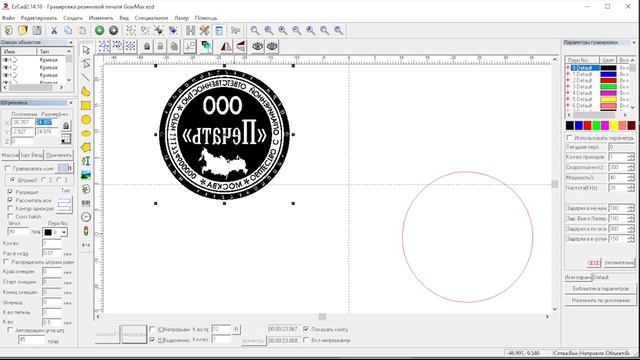The width and height of the screenshot is (640, 360).
Task: Toggle 'Гравировать конт' checkbox
Action: pyautogui.click(x=8, y=168)
